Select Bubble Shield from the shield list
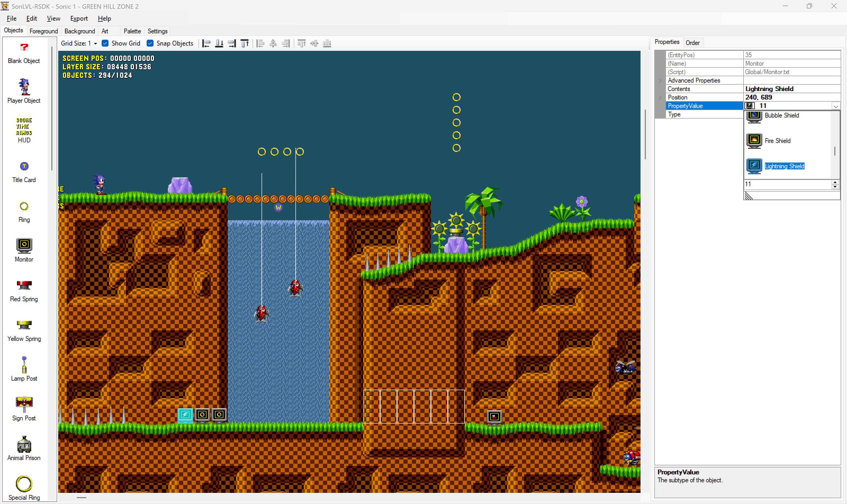Image resolution: width=847 pixels, height=504 pixels. point(782,115)
